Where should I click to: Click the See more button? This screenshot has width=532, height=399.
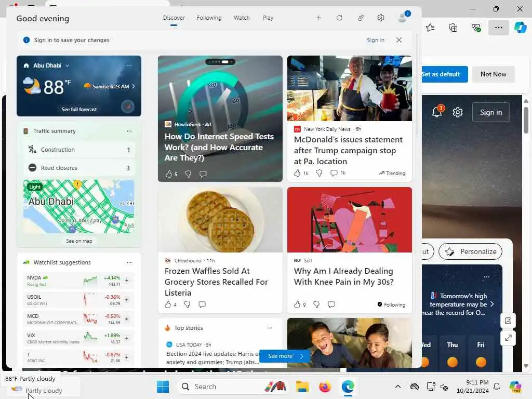[x=285, y=356]
